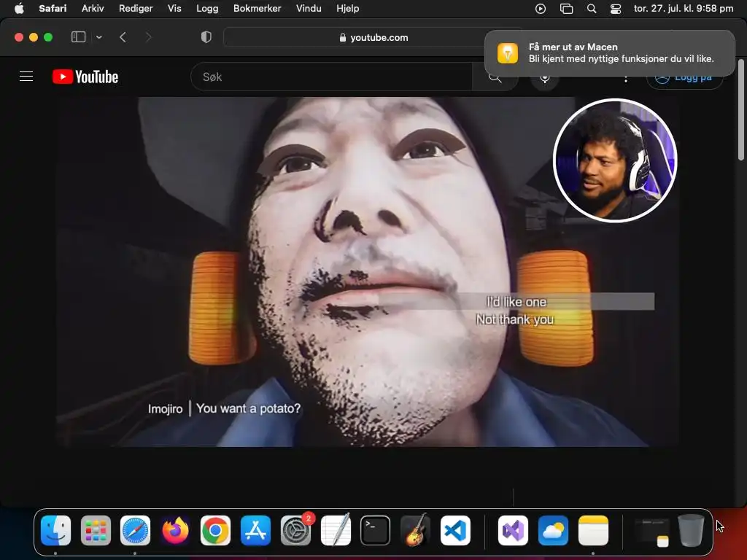This screenshot has height=560, width=747.
Task: Go back to the previous page
Action: (x=123, y=37)
